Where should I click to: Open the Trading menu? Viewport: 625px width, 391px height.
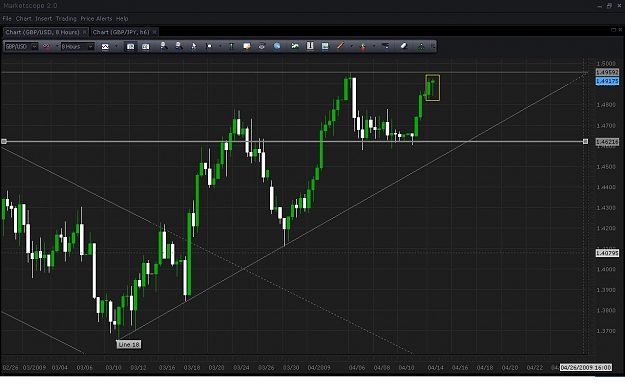tap(66, 18)
